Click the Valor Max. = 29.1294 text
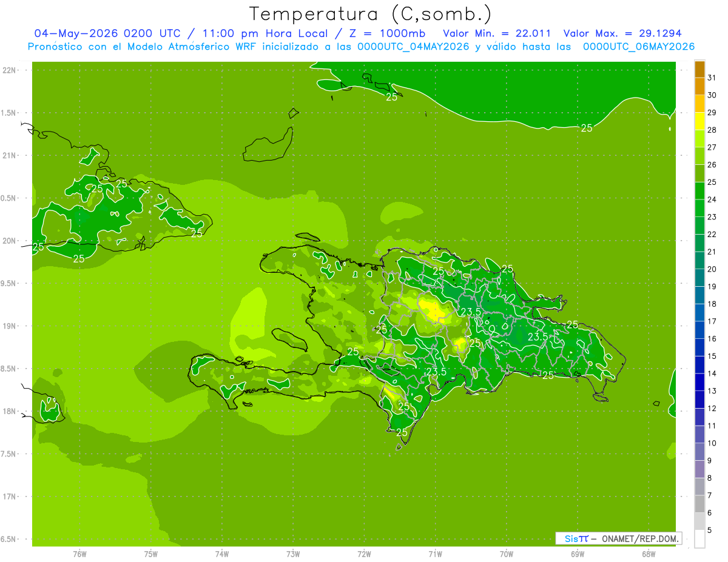Screen dimensions: 728x562 [x=626, y=33]
